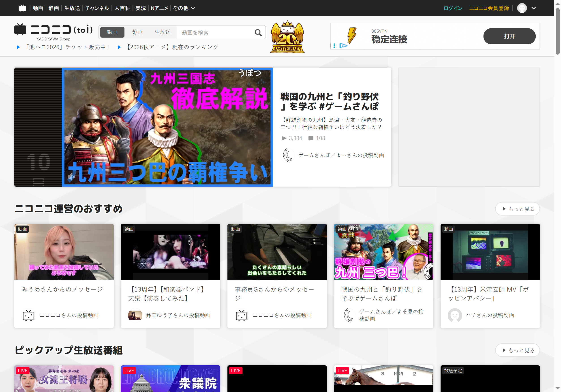
Task: Open 動画 in the top navigation bar
Action: [38, 8]
